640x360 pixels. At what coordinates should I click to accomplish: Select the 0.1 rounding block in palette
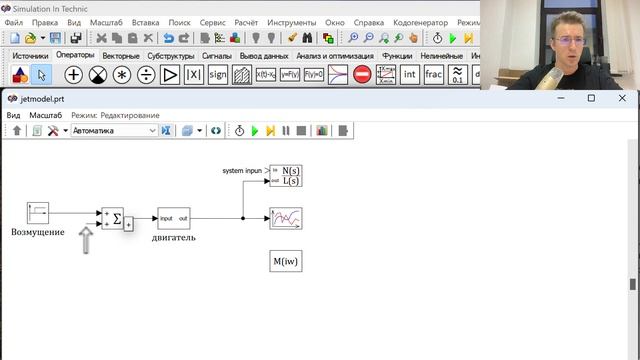458,75
